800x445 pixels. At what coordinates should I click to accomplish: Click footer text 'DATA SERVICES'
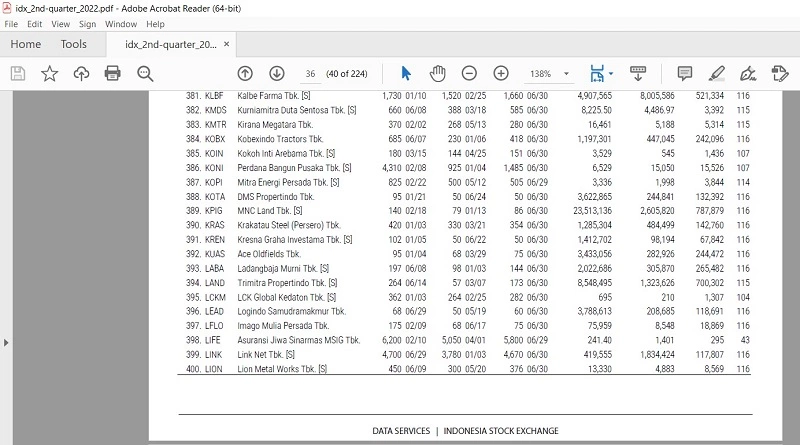click(401, 431)
